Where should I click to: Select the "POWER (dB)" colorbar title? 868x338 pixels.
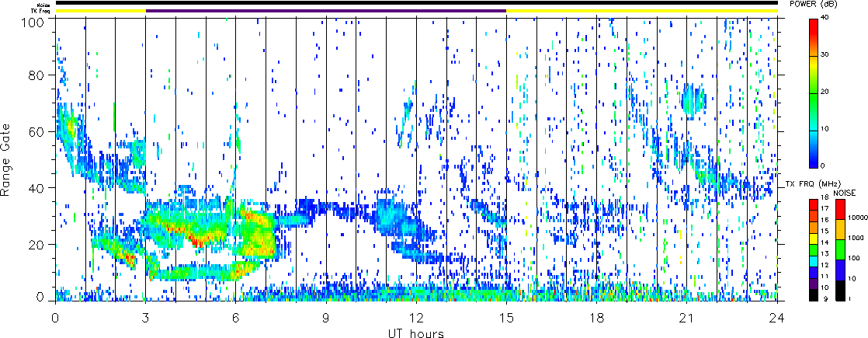click(812, 3)
